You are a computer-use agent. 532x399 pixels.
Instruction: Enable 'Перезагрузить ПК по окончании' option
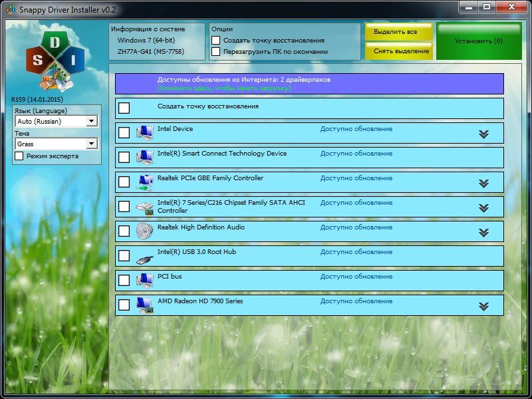click(215, 52)
